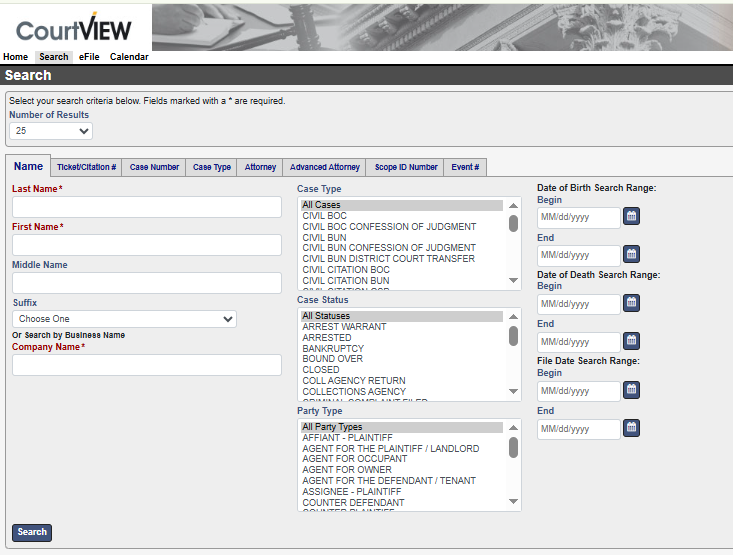Screen dimensions: 733x555
Task: Click Date of Death End date field
Action: coord(579,342)
